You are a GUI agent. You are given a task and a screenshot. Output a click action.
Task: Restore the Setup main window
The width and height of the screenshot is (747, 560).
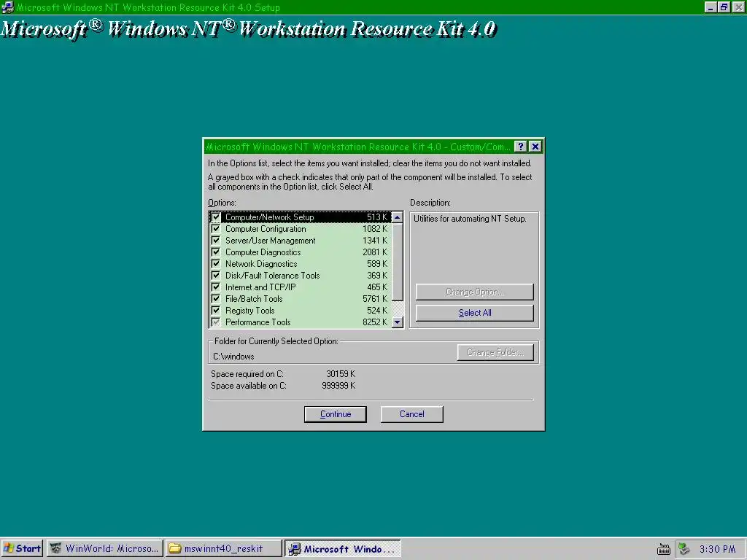pyautogui.click(x=724, y=7)
